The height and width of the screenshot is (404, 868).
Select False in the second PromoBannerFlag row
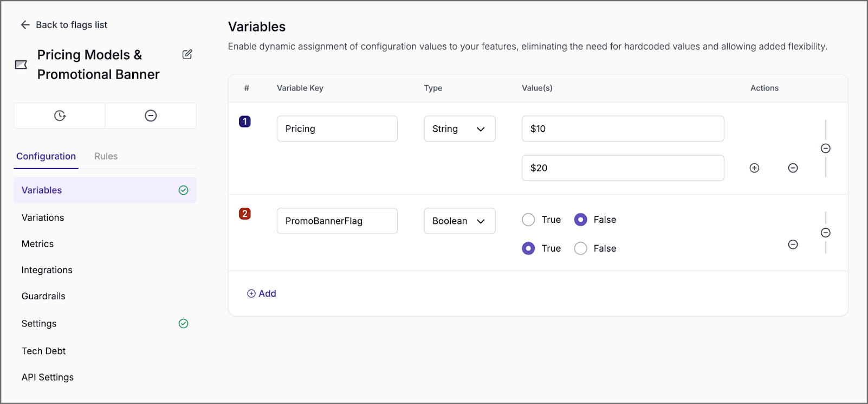point(580,248)
